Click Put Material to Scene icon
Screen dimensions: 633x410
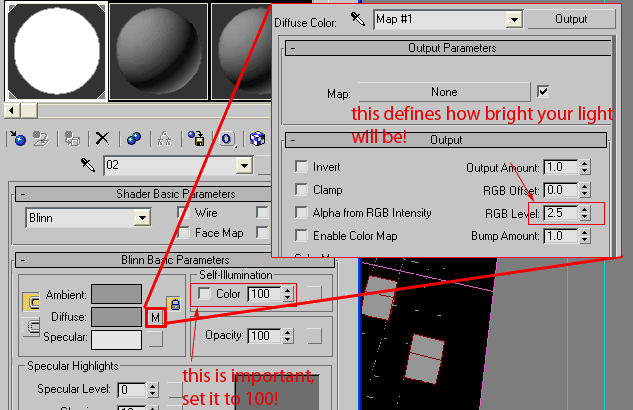41,138
